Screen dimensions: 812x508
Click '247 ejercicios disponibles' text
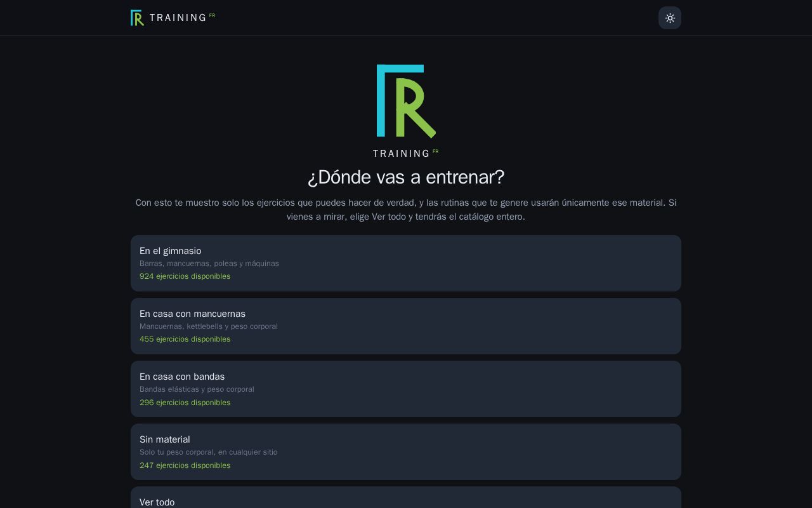(185, 465)
